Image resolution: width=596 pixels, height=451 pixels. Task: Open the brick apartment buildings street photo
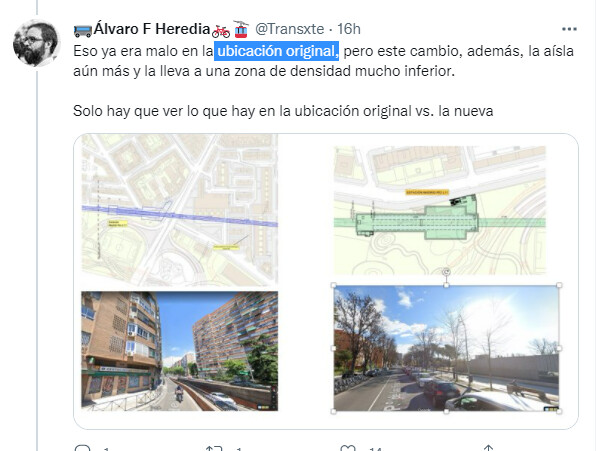click(180, 351)
